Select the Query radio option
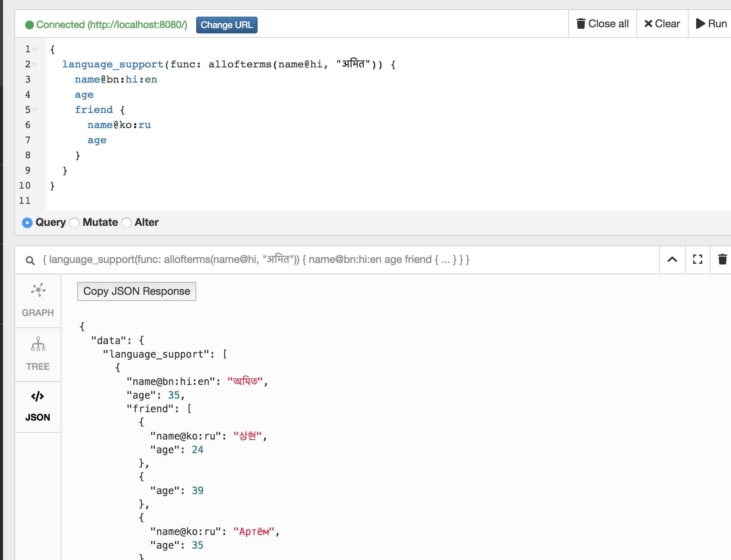731x560 pixels. (x=27, y=223)
